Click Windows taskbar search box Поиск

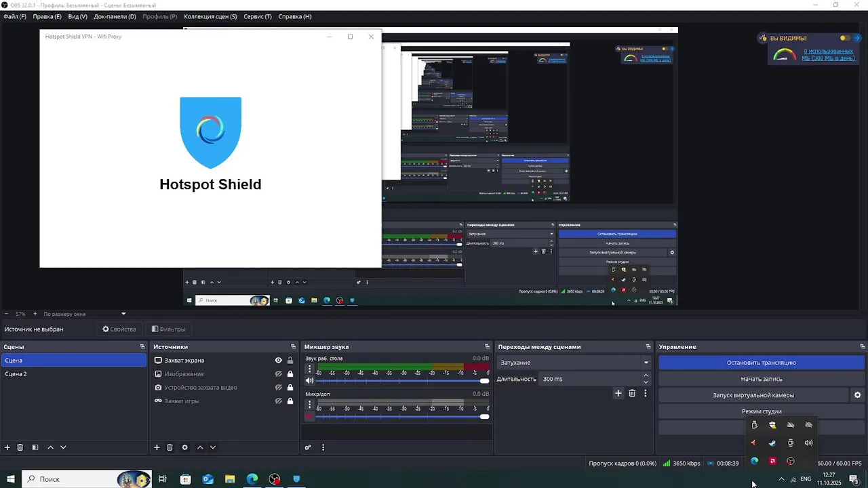coord(87,479)
